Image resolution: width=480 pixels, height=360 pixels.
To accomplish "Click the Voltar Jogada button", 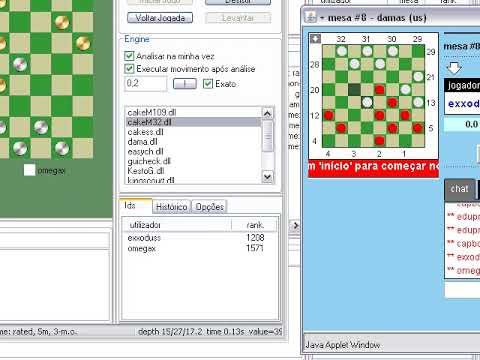I will [x=160, y=18].
